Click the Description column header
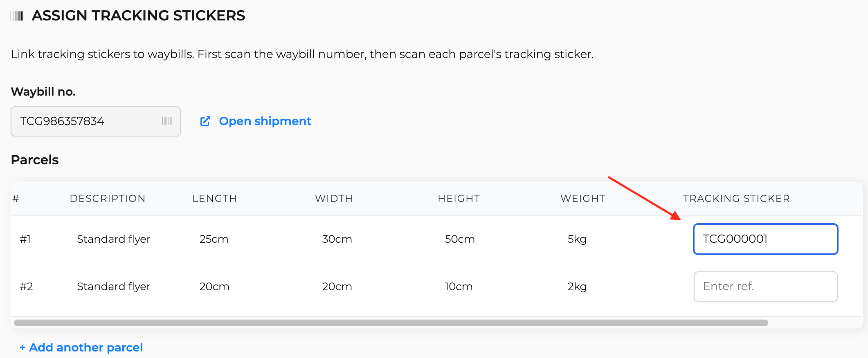The image size is (868, 358). [x=108, y=199]
